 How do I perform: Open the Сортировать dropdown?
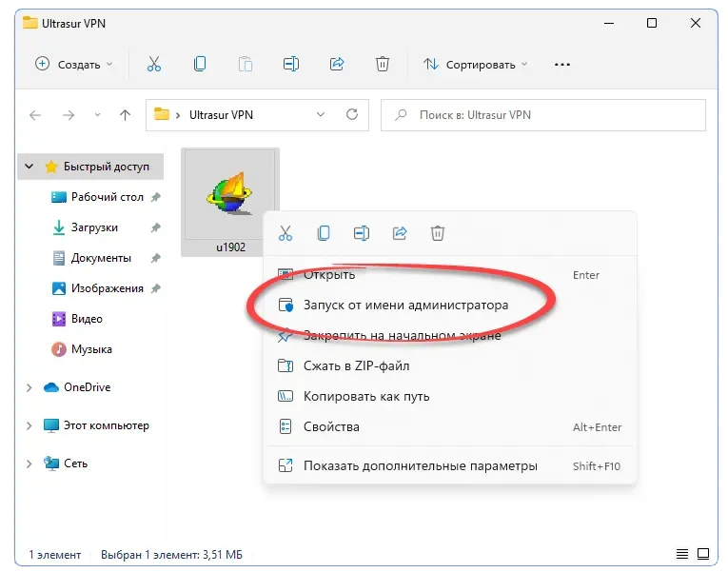(476, 64)
